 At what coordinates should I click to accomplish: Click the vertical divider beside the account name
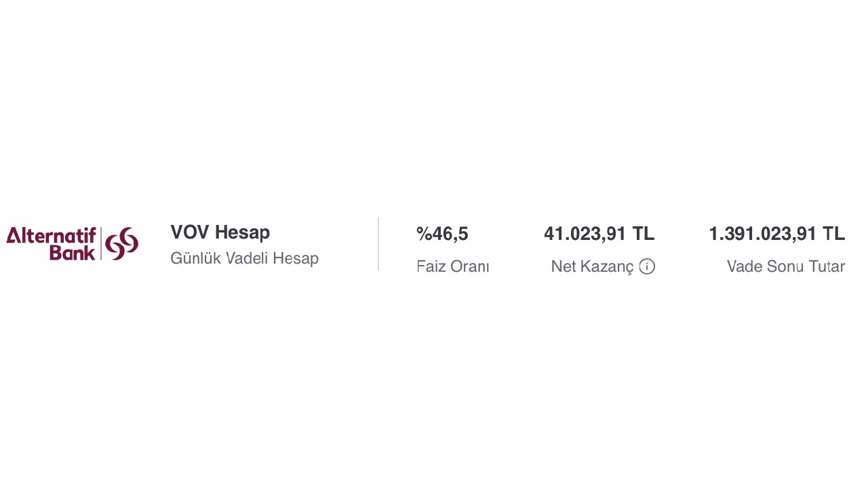(378, 244)
